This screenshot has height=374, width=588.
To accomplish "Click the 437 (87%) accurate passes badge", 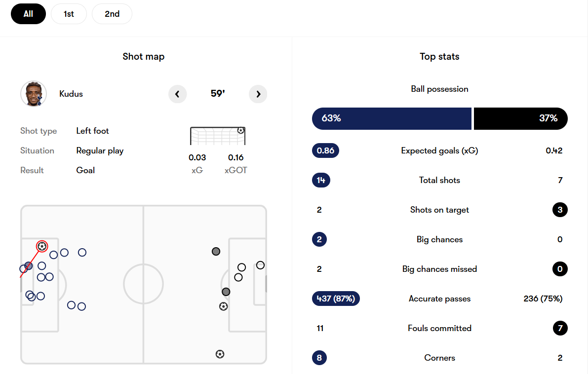I will point(336,299).
